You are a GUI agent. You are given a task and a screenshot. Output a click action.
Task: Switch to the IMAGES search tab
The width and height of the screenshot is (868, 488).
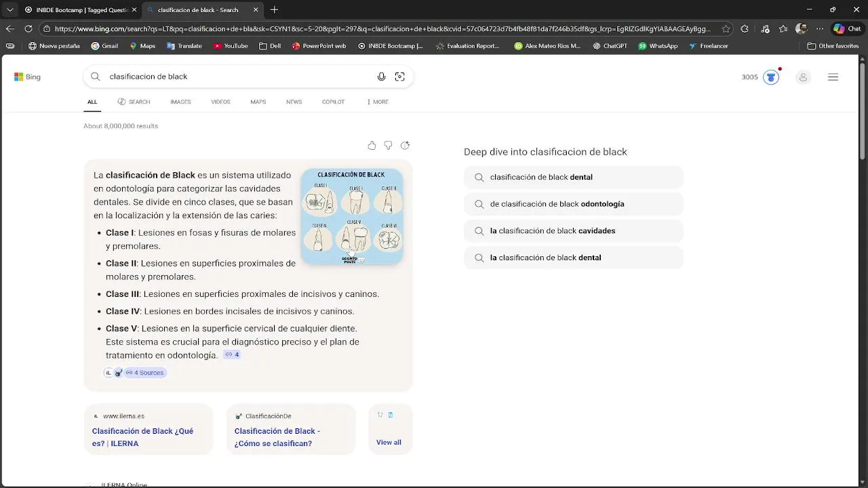(x=180, y=102)
